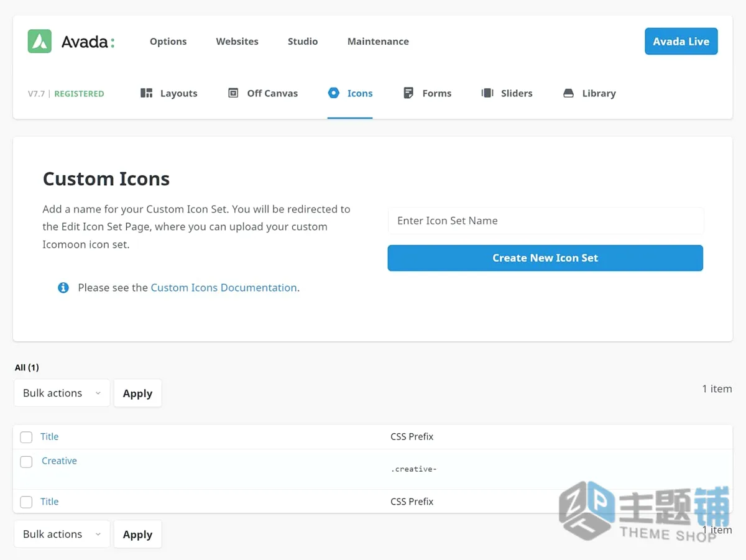Click the Sliders carousel icon
Screen dimensions: 746x560
coord(487,93)
